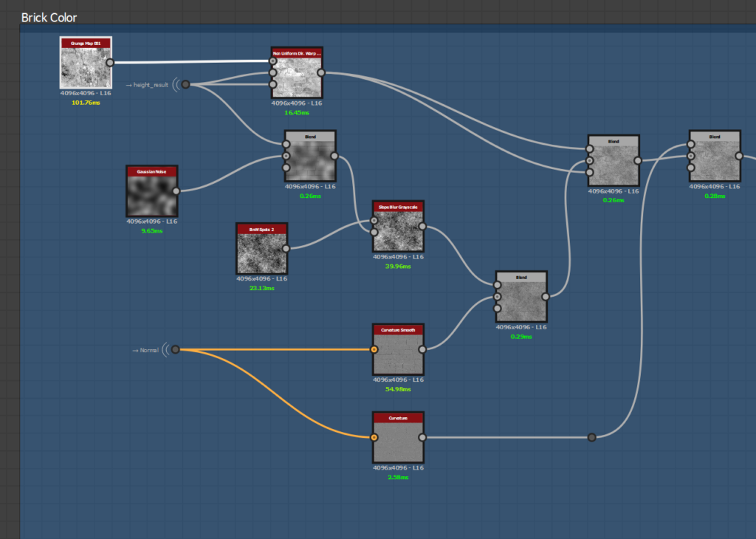This screenshot has height=539, width=756.
Task: Click bottom input connector of Non Uniform Dir. Warp
Action: pyautogui.click(x=273, y=84)
